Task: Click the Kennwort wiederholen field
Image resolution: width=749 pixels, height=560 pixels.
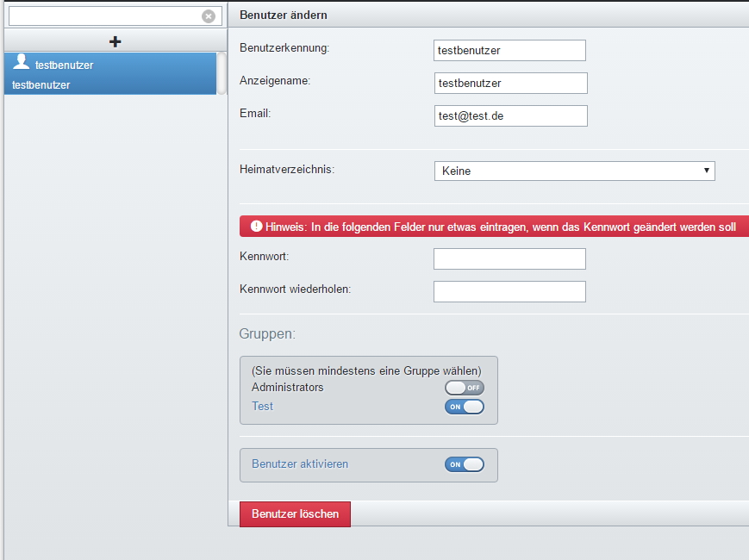Action: pyautogui.click(x=509, y=292)
